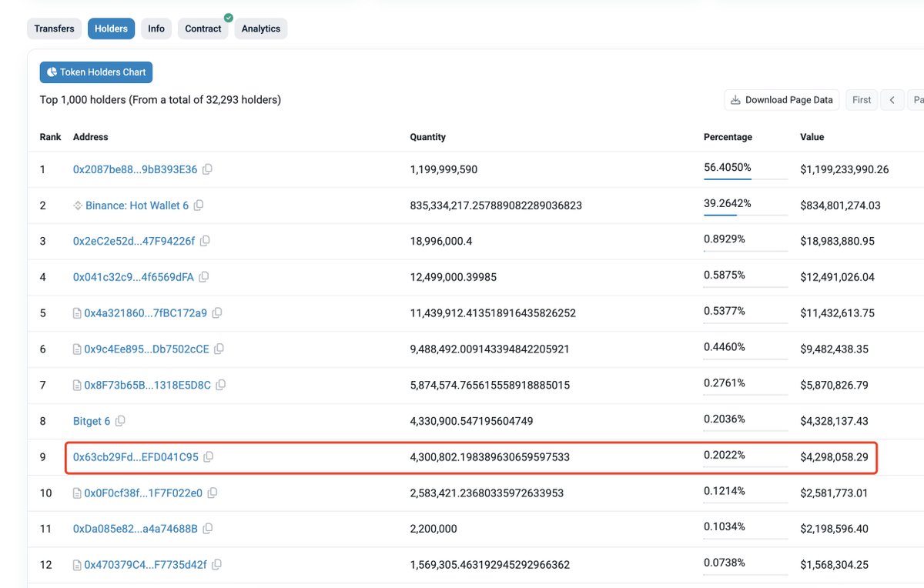Click contract icon beside 0x4a321860...7fBC172a9
This screenshot has width=924, height=588.
pos(77,313)
